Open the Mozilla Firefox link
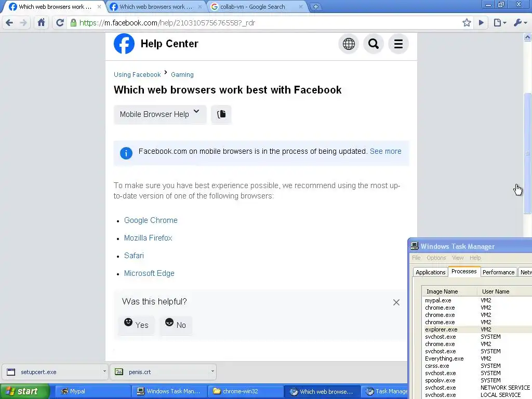Screen dimensions: 532x399 pyautogui.click(x=148, y=238)
